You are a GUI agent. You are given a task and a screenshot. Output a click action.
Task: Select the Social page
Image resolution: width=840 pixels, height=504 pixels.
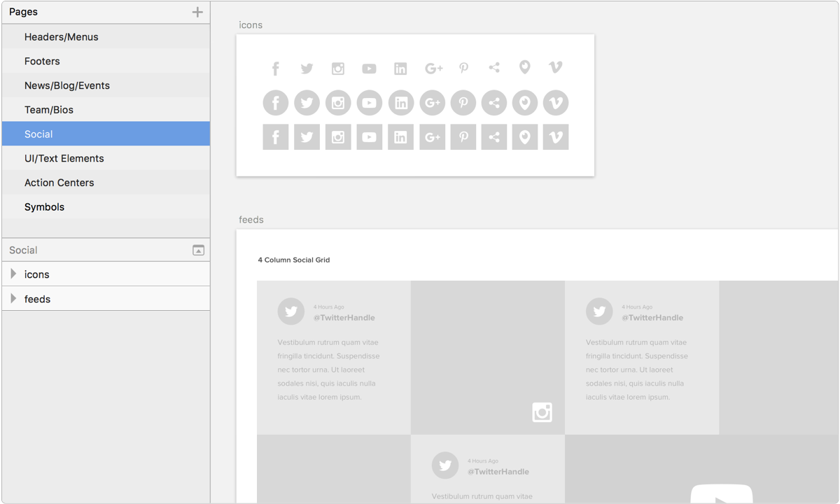point(106,134)
